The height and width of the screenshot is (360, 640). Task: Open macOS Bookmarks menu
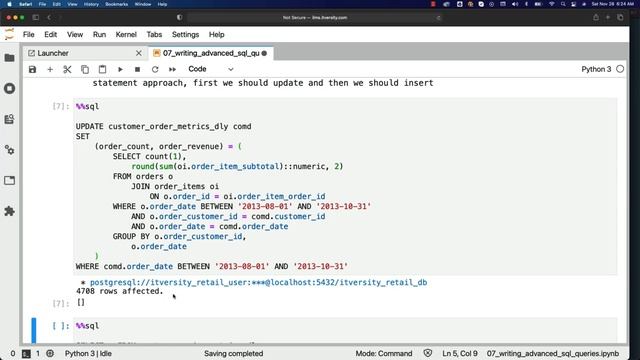pyautogui.click(x=116, y=4)
